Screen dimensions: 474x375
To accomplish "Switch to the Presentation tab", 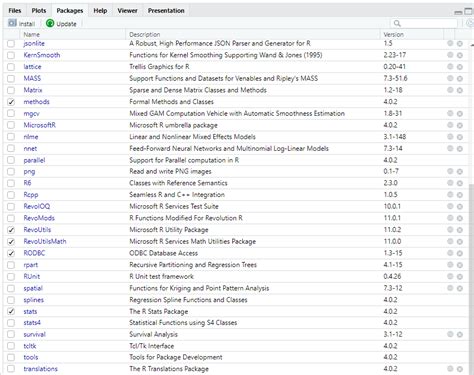I will pyautogui.click(x=166, y=11).
